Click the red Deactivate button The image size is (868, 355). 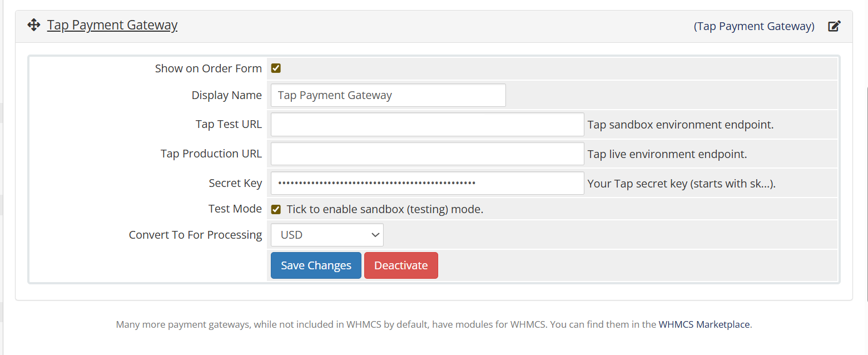(401, 265)
